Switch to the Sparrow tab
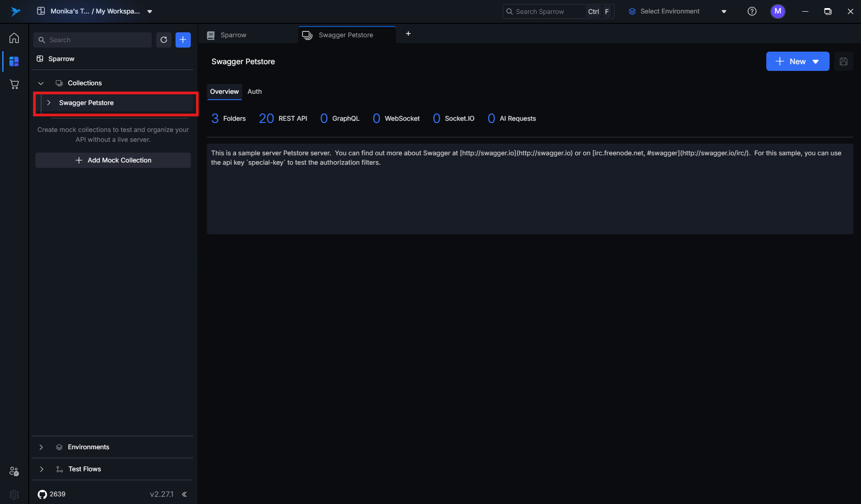861x504 pixels. [x=248, y=35]
